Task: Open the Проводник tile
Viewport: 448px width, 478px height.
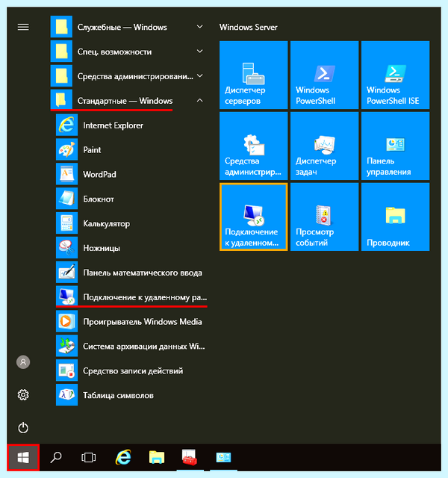Action: (x=396, y=217)
